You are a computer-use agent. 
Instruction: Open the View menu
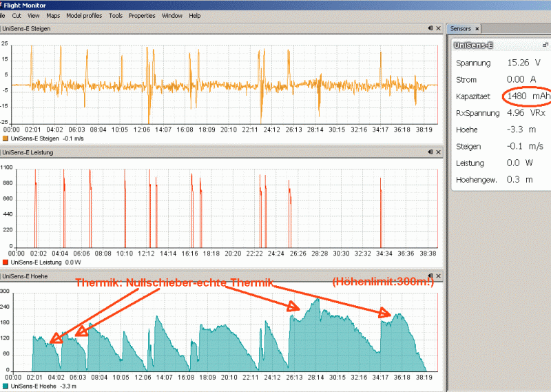(33, 16)
